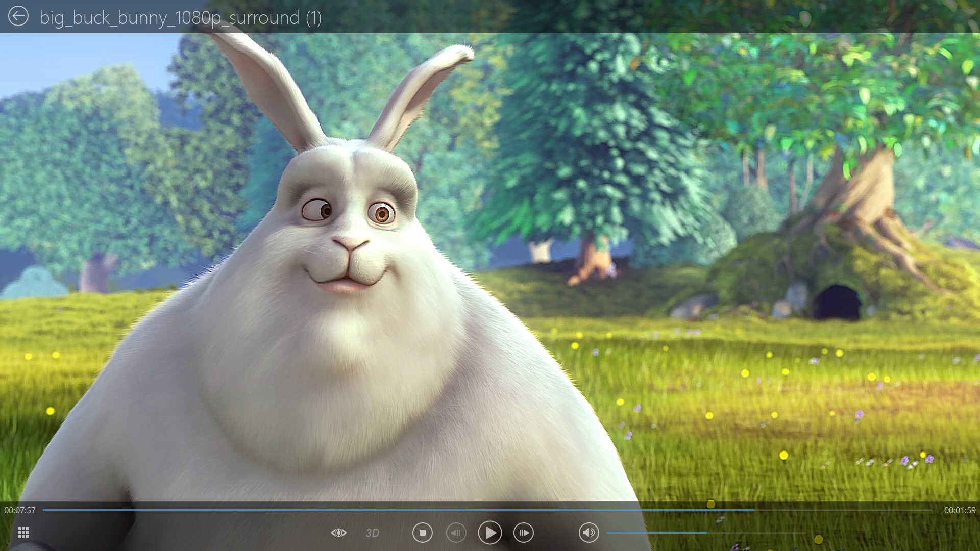Click the remaining time -00:01:59
Screen dimensions: 980x551
tap(958, 510)
